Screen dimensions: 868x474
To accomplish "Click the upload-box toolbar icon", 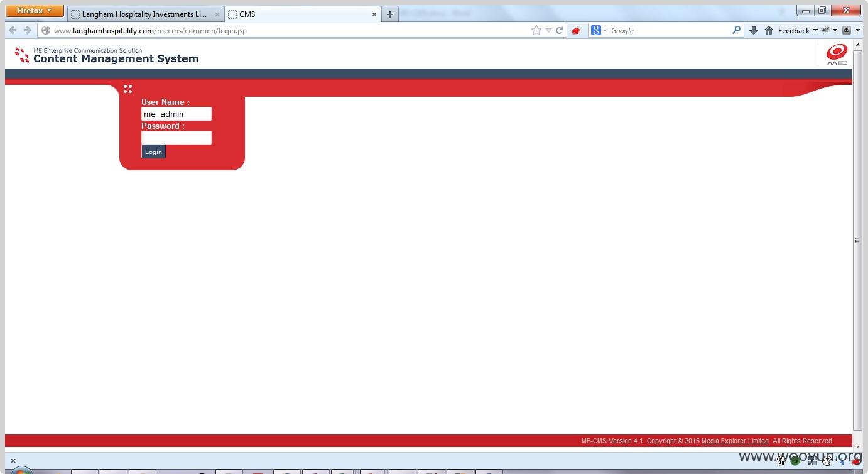I will click(847, 30).
